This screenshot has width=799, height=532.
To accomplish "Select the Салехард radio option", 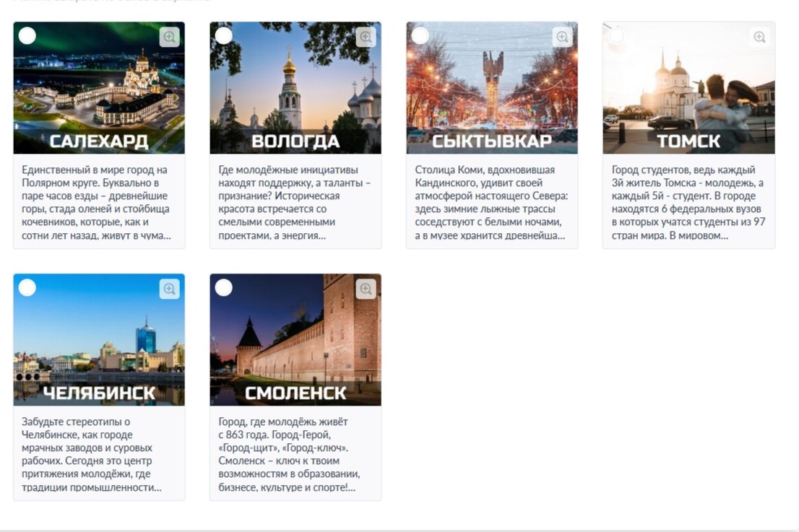I will pyautogui.click(x=27, y=35).
